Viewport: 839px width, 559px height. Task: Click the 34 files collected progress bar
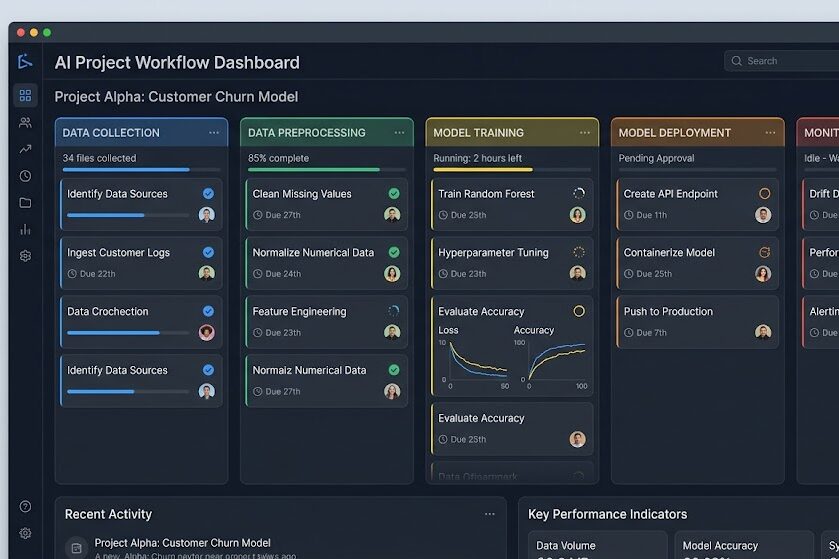pos(141,170)
